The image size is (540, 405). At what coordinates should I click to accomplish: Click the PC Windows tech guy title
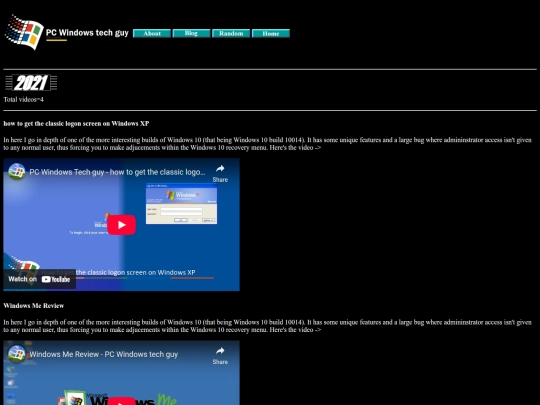87,33
